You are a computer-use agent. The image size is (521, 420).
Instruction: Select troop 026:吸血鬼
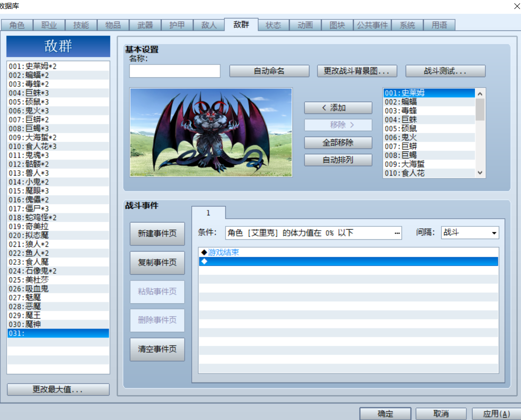coord(58,289)
